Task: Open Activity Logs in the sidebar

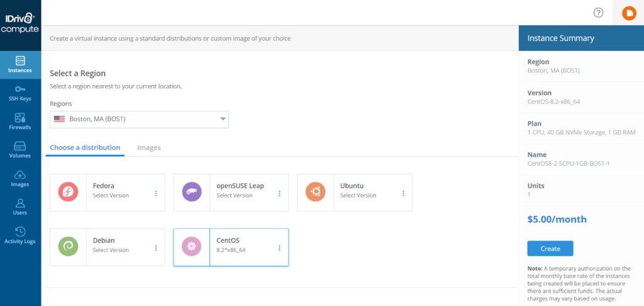Action: [x=20, y=235]
